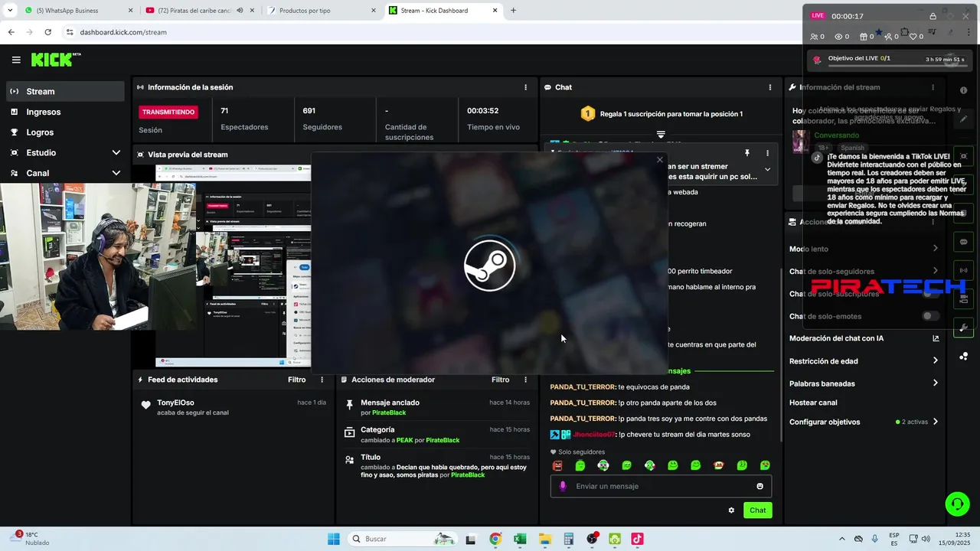Click PirateBlack link in Título entry
Screen dimensions: 980x551
coord(468,474)
